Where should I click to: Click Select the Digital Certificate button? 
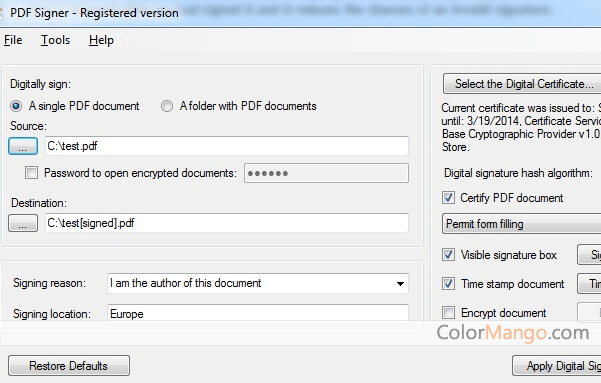(x=522, y=84)
